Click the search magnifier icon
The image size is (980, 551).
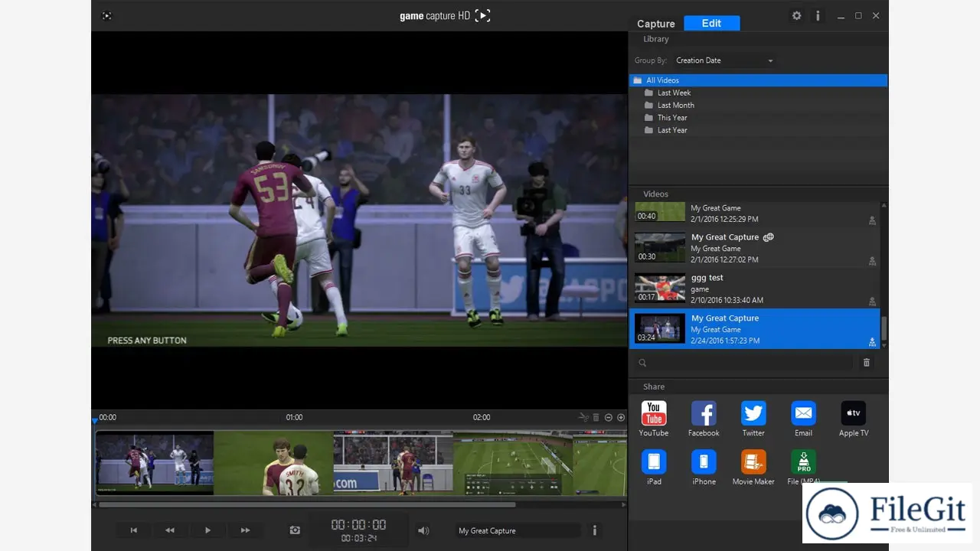tap(642, 363)
